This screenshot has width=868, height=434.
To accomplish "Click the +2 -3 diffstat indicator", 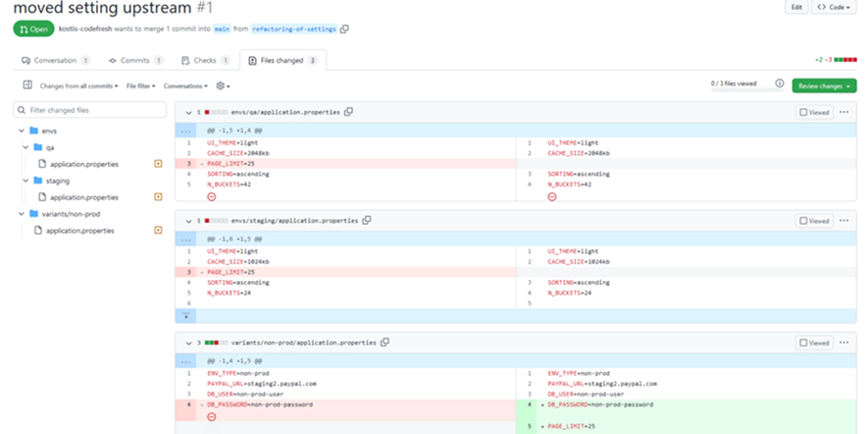I will click(836, 59).
